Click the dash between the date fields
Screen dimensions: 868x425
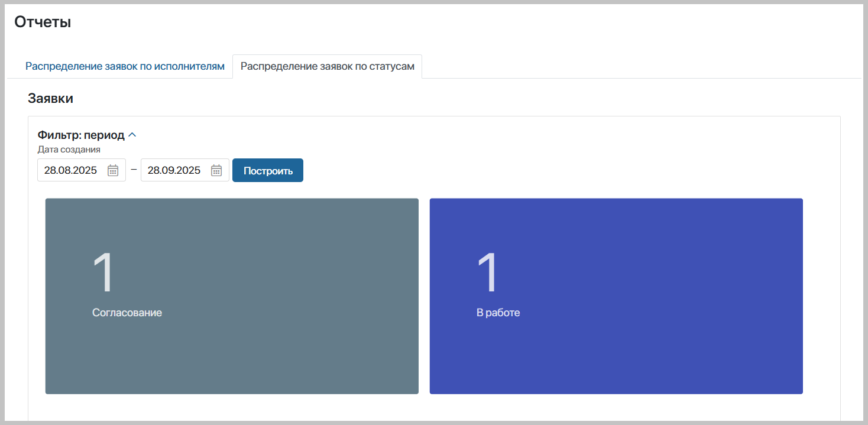(134, 170)
